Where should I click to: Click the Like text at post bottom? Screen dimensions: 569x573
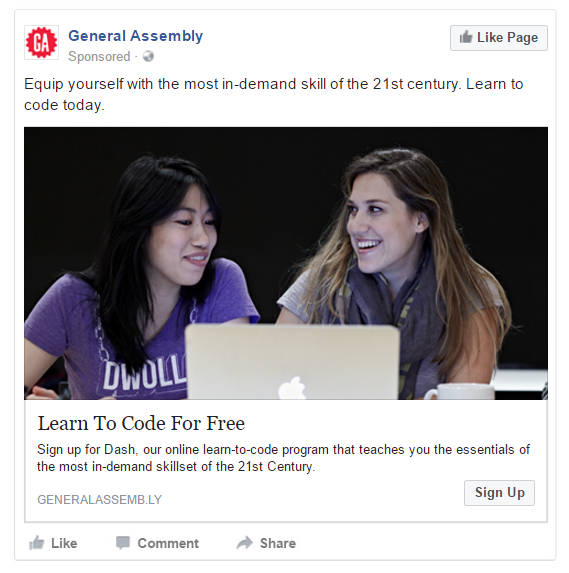[x=64, y=543]
